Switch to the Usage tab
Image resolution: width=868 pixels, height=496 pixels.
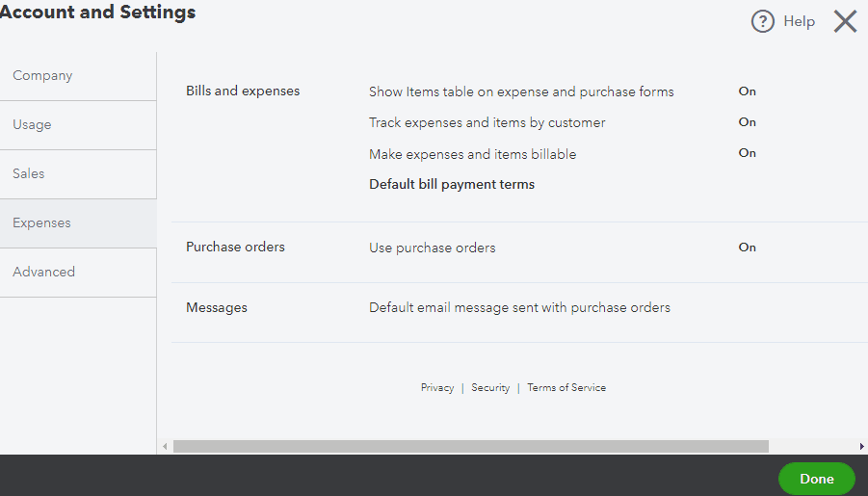coord(32,125)
